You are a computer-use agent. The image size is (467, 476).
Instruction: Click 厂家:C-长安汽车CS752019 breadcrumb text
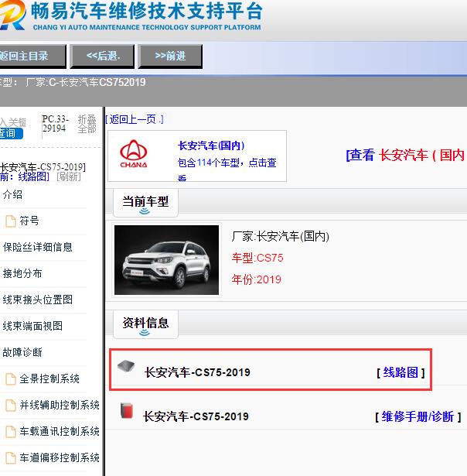point(86,82)
